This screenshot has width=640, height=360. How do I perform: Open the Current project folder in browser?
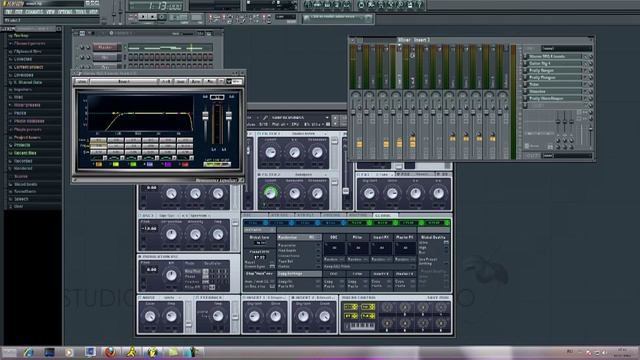pyautogui.click(x=28, y=67)
